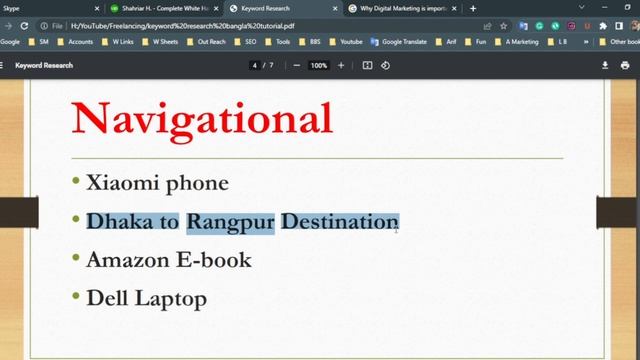Click the 100% zoom level field
Image resolution: width=640 pixels, height=360 pixels.
(x=318, y=65)
